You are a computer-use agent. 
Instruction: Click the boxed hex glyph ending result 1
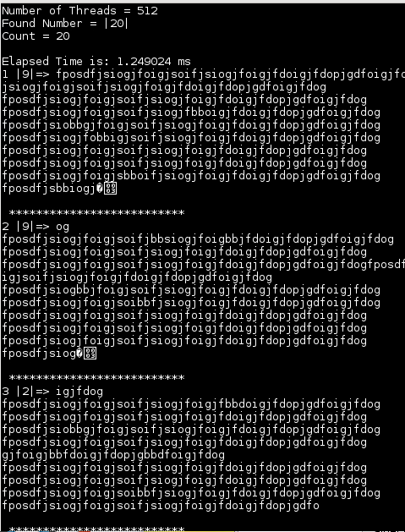[110, 189]
